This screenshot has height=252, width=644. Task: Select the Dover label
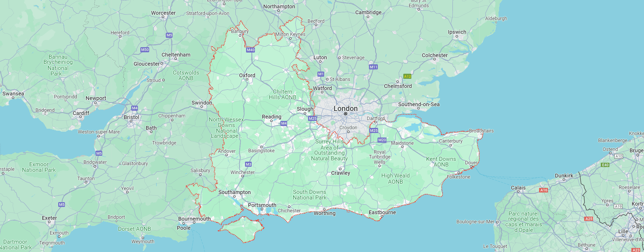(471, 163)
